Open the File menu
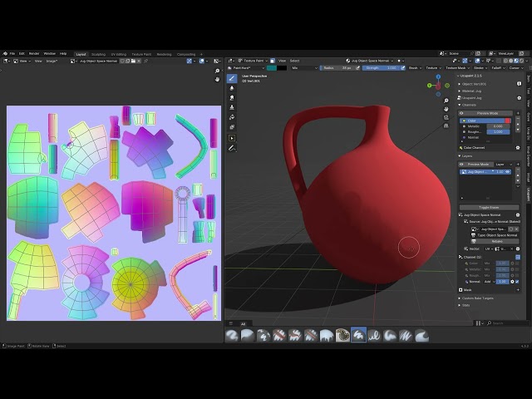The image size is (532, 399). coord(12,53)
